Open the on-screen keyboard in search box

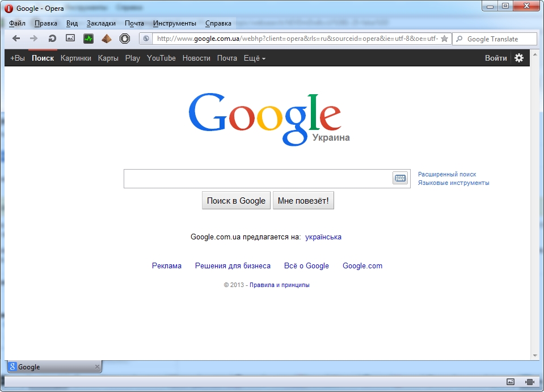pos(400,178)
